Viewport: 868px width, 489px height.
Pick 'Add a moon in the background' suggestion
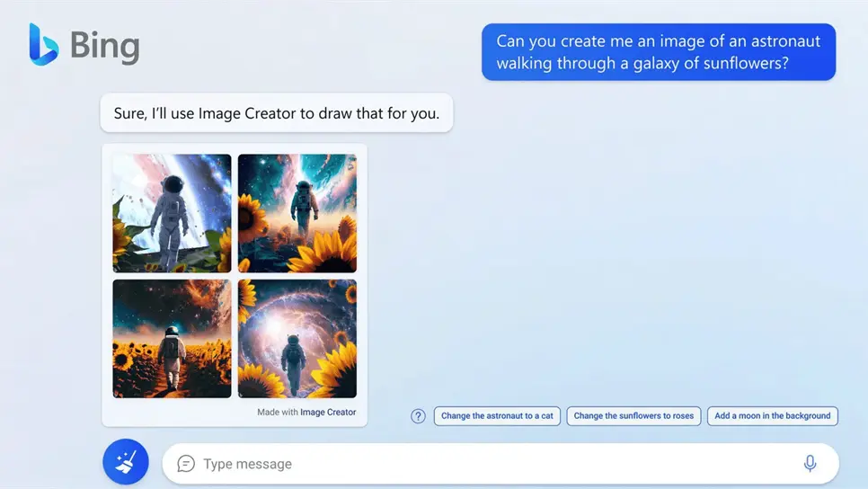[772, 416]
